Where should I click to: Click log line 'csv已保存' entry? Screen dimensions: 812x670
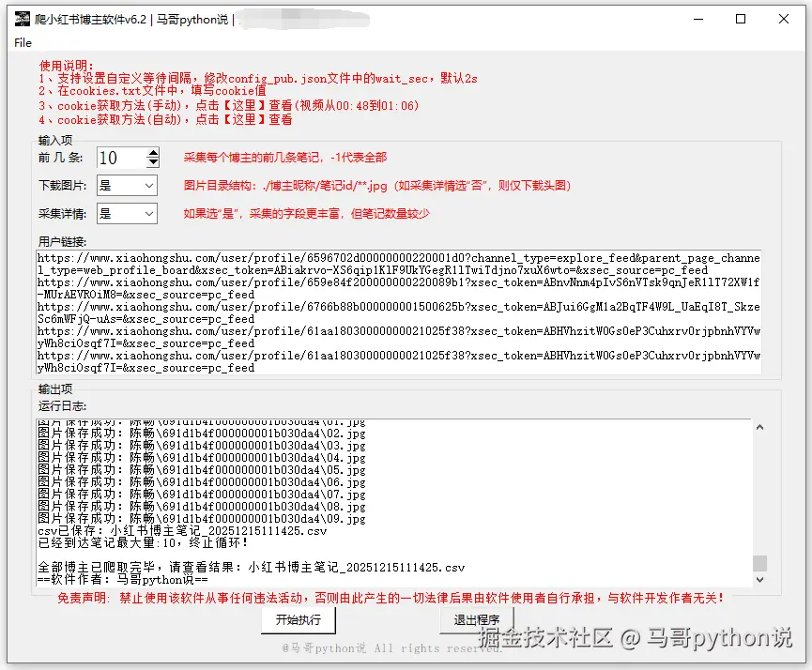point(182,531)
